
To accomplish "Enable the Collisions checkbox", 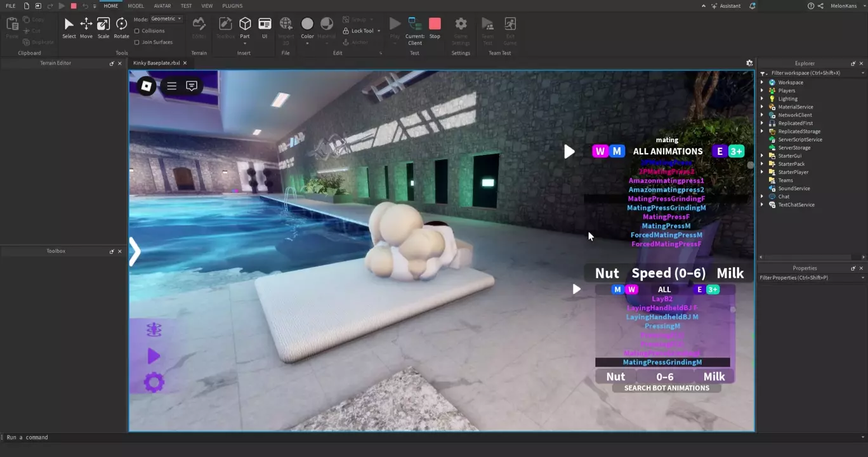I will 137,31.
